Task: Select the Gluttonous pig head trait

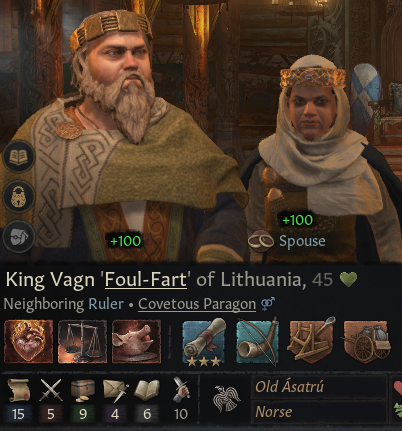Action: (x=136, y=341)
